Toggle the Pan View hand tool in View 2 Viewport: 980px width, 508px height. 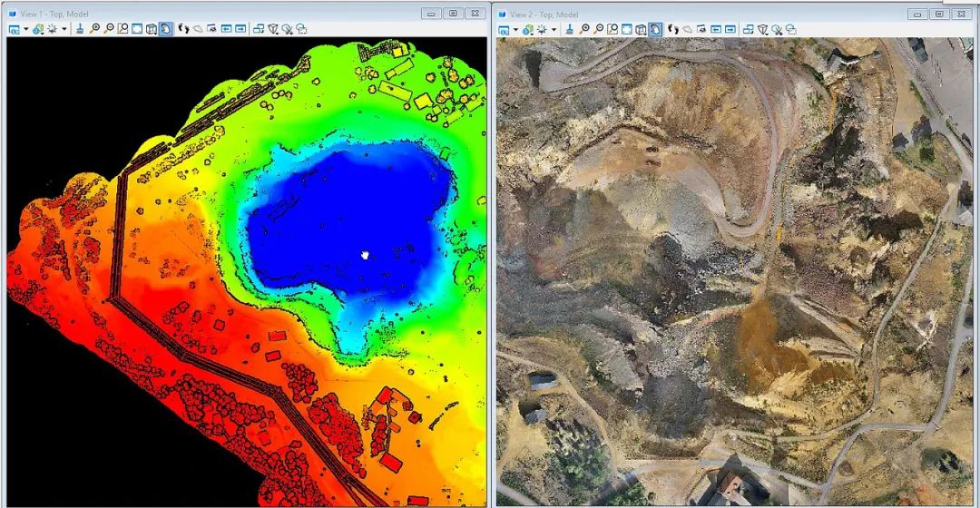pos(655,29)
